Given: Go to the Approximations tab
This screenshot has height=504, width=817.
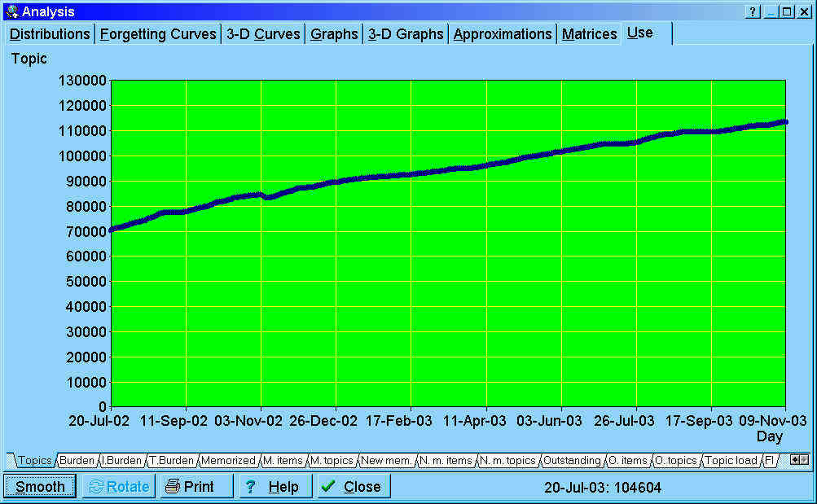Looking at the screenshot, I should pyautogui.click(x=502, y=34).
